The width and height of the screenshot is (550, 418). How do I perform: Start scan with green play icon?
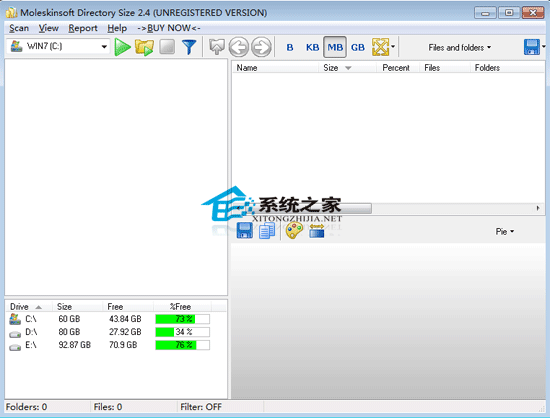pos(122,47)
